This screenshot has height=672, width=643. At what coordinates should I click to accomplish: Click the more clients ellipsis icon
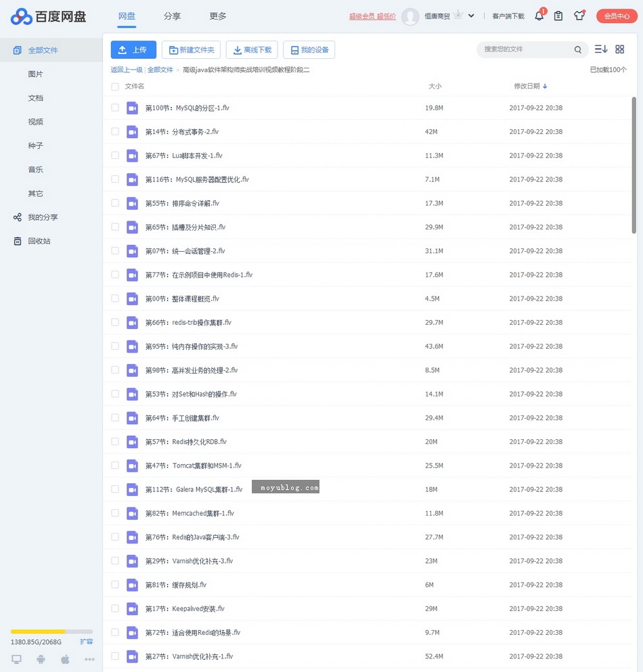[89, 659]
